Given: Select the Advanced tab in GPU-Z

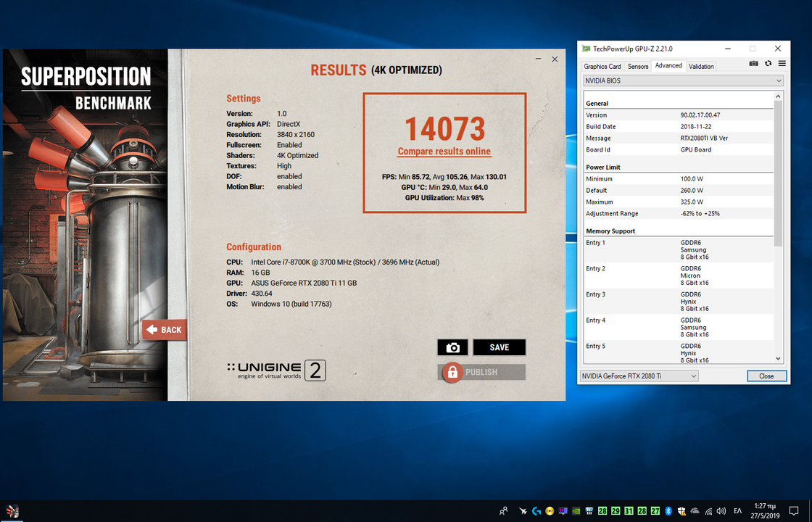Looking at the screenshot, I should coord(668,66).
